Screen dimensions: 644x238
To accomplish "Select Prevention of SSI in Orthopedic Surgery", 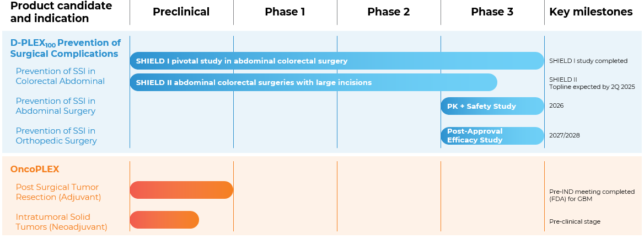I will [56, 136].
